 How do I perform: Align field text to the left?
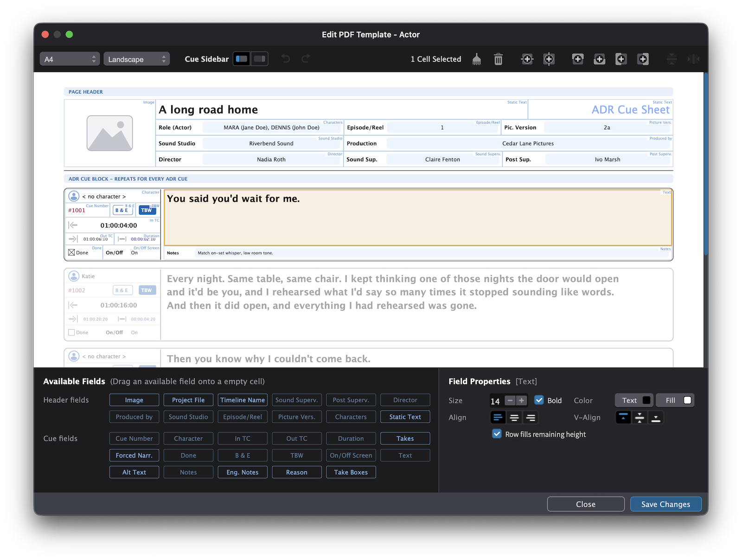pos(498,418)
